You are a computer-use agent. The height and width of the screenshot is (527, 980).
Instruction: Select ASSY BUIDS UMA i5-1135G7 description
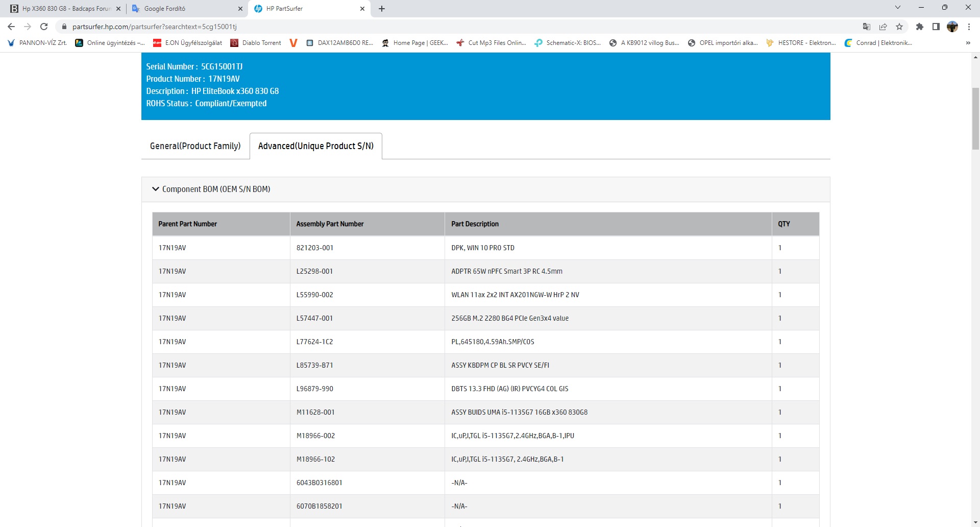[x=519, y=412]
